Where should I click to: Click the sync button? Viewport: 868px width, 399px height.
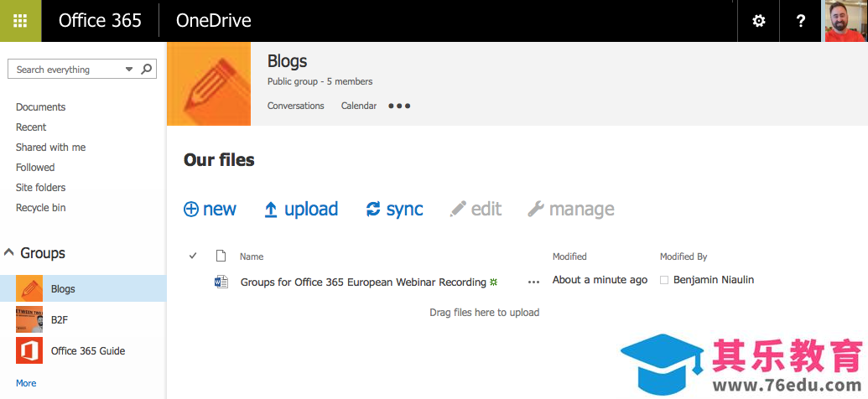394,209
